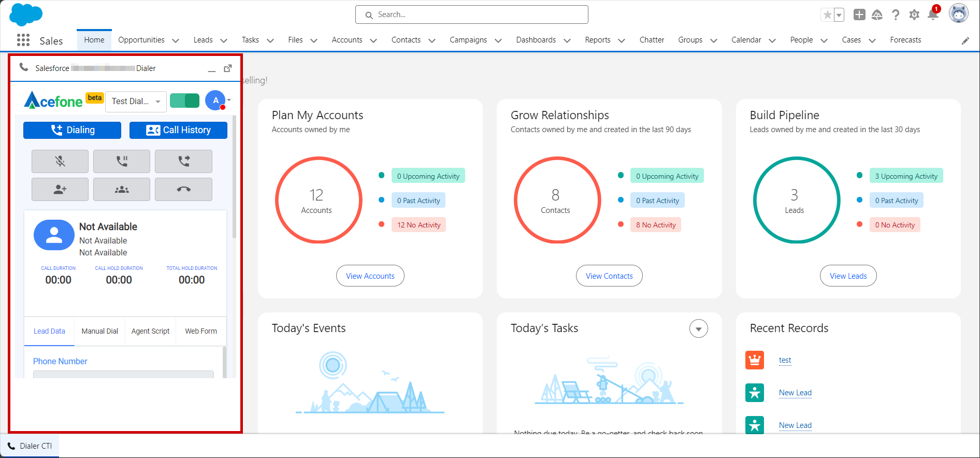Viewport: 980px width, 458px height.
Task: Open the test record crown icon
Action: 755,360
